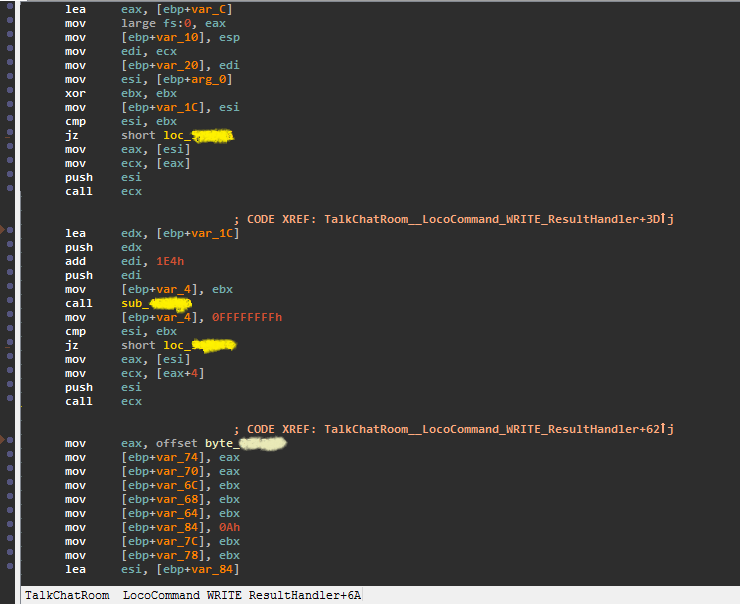Select 'var_C' in the lea eax instruction

tap(221, 9)
